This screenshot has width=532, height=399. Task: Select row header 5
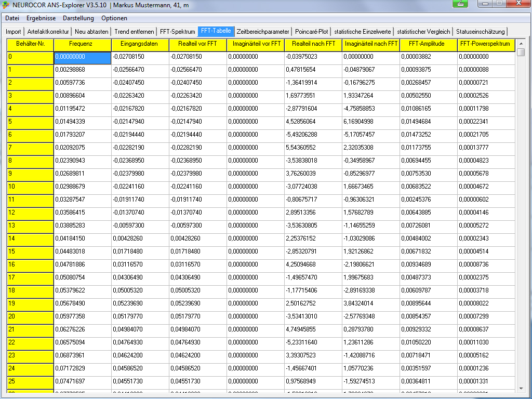tap(30, 123)
